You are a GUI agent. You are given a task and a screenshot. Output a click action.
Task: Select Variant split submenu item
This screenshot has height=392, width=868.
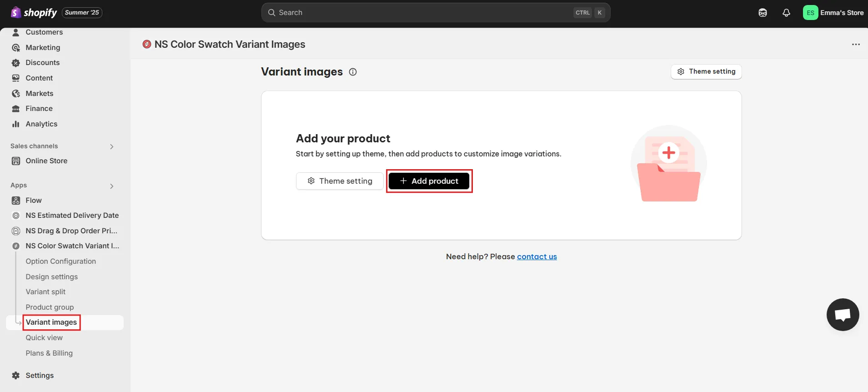[45, 292]
